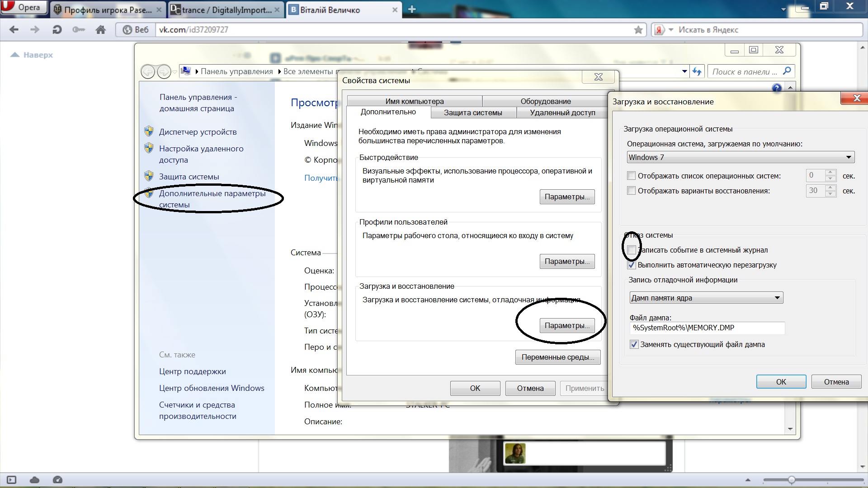The image size is (868, 488).
Task: Open new tab plus icon
Action: pos(411,9)
